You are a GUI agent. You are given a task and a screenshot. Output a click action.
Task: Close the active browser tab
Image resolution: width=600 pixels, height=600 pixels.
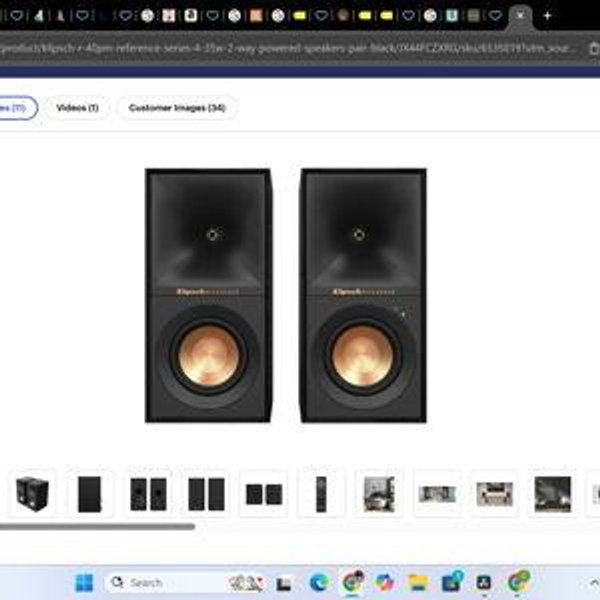coord(520,16)
